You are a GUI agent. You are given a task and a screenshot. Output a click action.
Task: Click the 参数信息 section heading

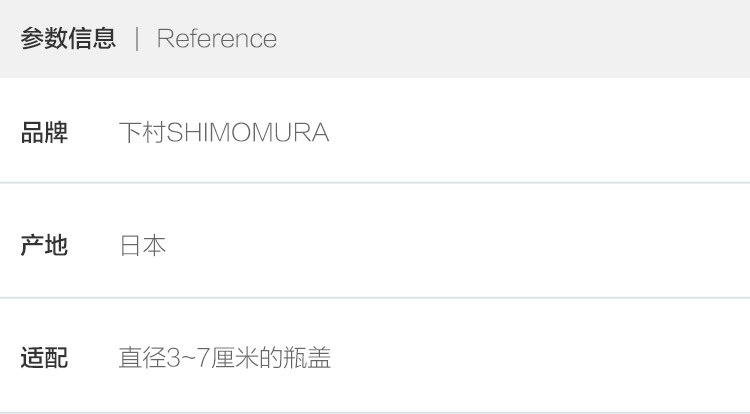[x=68, y=39]
